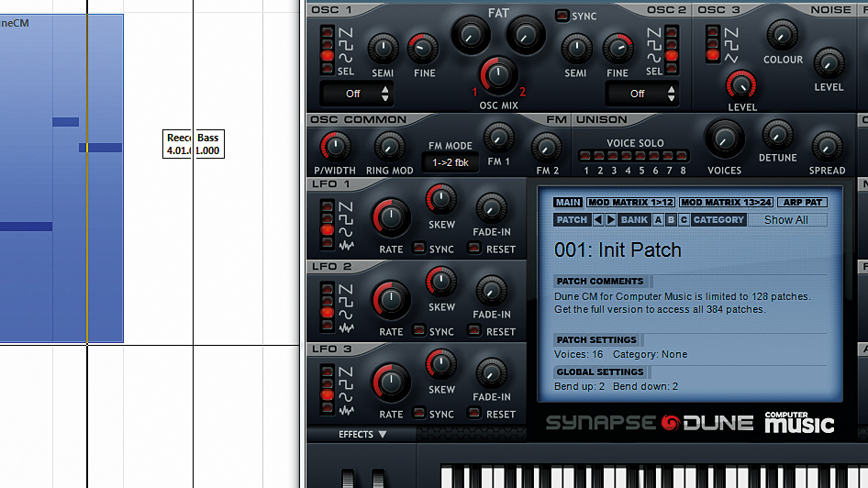Select the topmost short MIDI note

66,122
